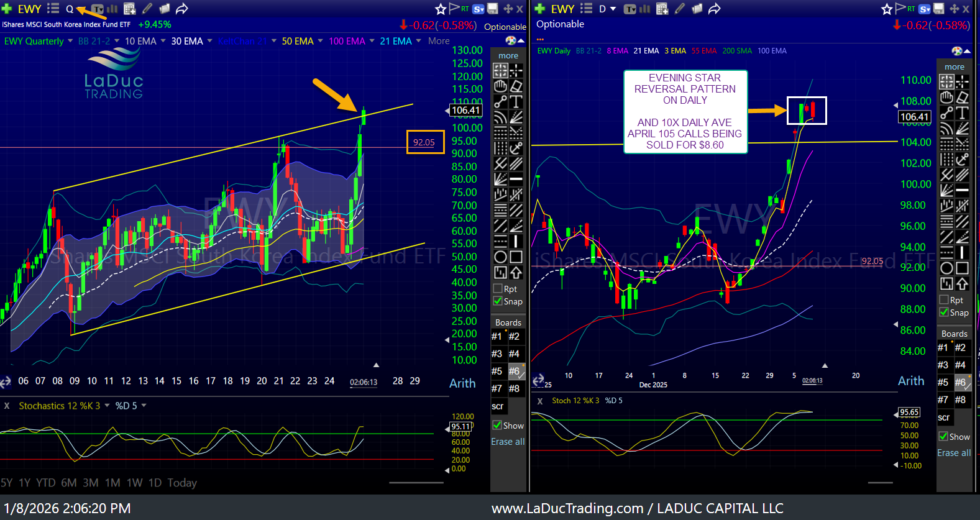Open the watchlist icon on the left chart toolbar
Viewport: 980px width, 520px height.
click(x=53, y=9)
